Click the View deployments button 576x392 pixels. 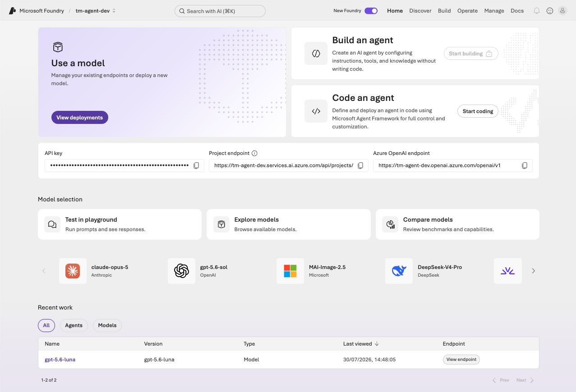[x=80, y=118]
